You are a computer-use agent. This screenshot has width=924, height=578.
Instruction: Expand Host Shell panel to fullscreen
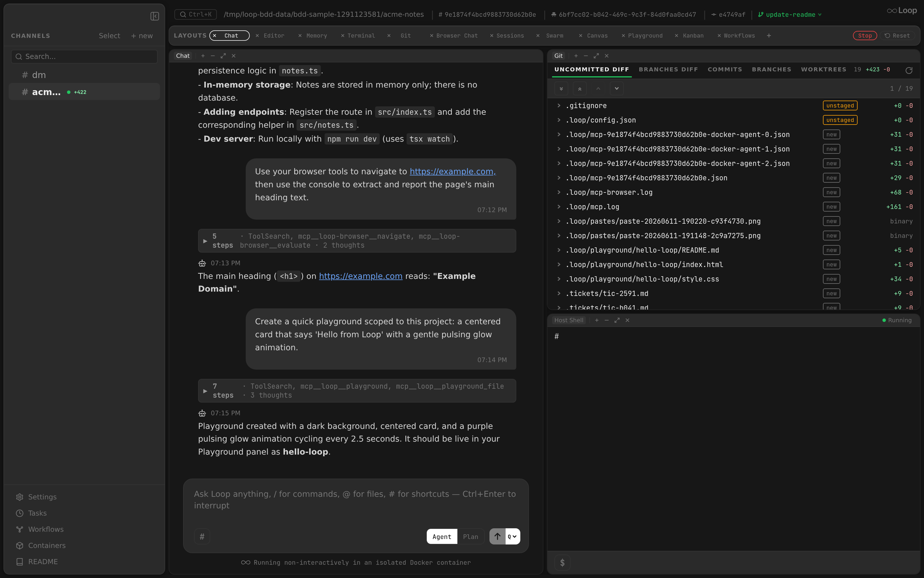[x=617, y=320]
